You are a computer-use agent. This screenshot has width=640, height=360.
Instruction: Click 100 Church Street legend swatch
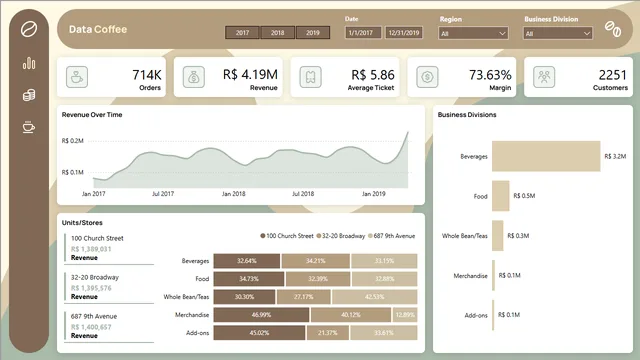coord(262,236)
